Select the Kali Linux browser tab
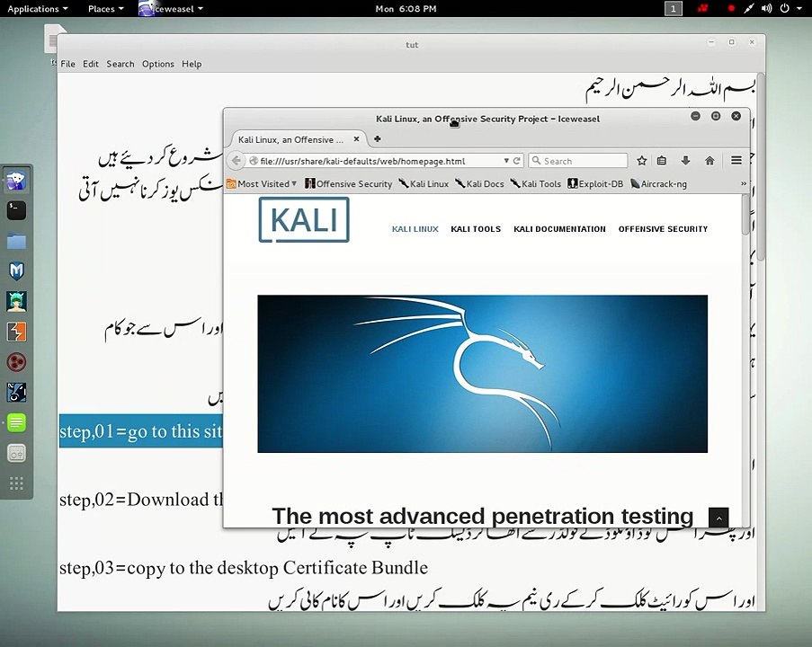This screenshot has height=647, width=812. pyautogui.click(x=298, y=139)
